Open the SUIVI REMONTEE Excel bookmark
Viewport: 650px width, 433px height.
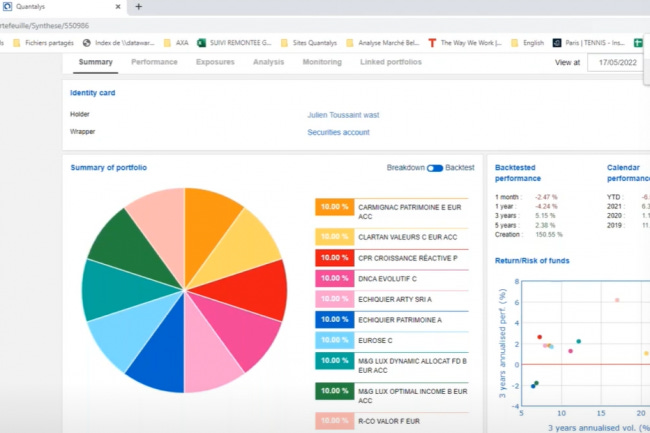click(x=234, y=43)
